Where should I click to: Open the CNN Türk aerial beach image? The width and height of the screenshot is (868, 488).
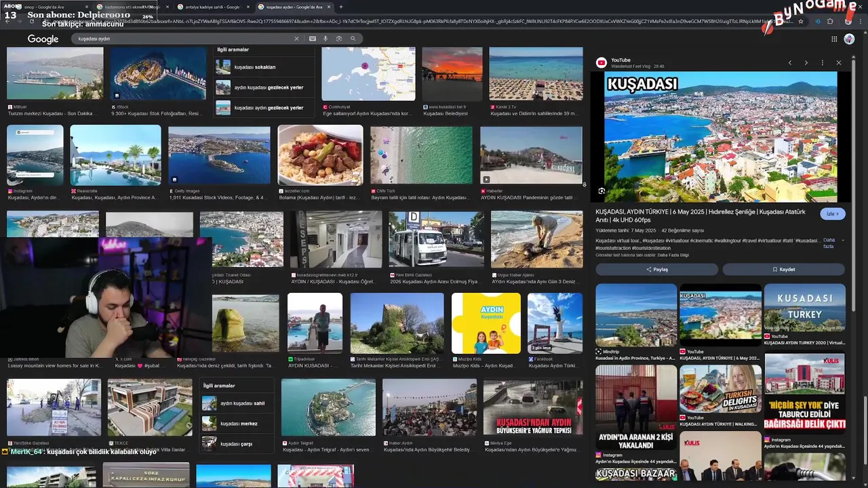[x=421, y=155]
